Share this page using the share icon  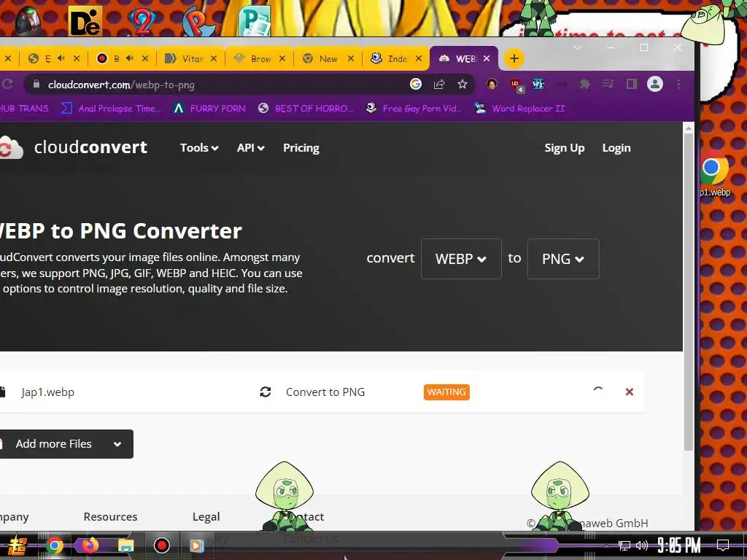click(x=438, y=85)
